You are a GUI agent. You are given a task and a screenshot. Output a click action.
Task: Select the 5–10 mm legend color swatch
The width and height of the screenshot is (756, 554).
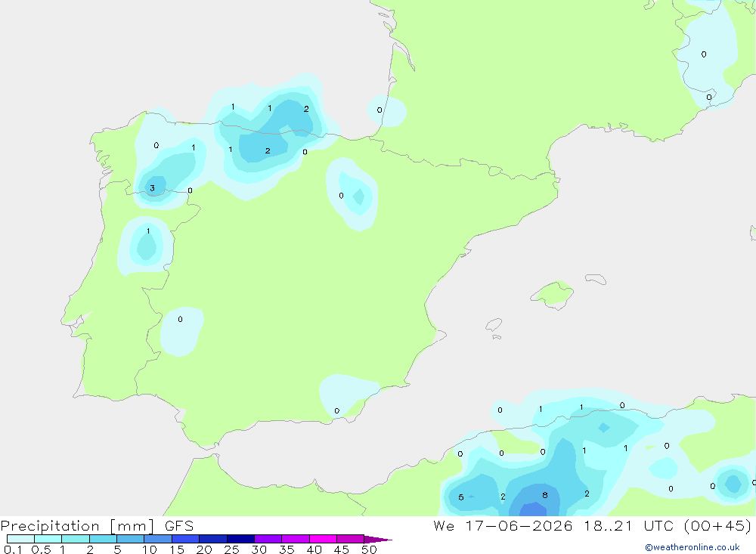(131, 539)
